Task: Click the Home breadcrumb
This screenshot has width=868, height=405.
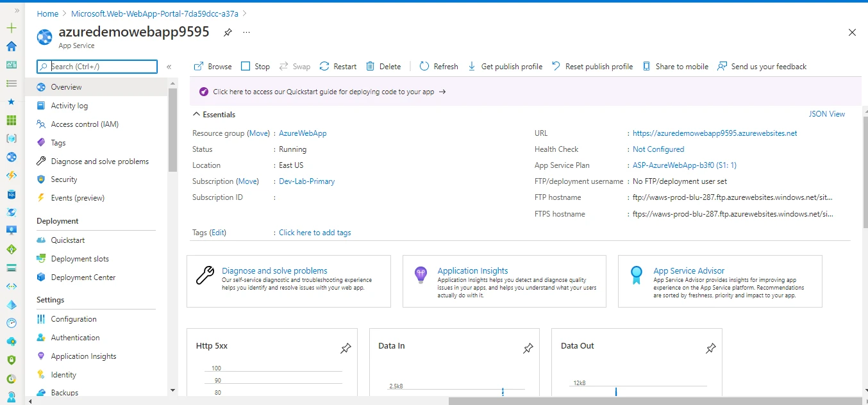Action: coord(47,13)
